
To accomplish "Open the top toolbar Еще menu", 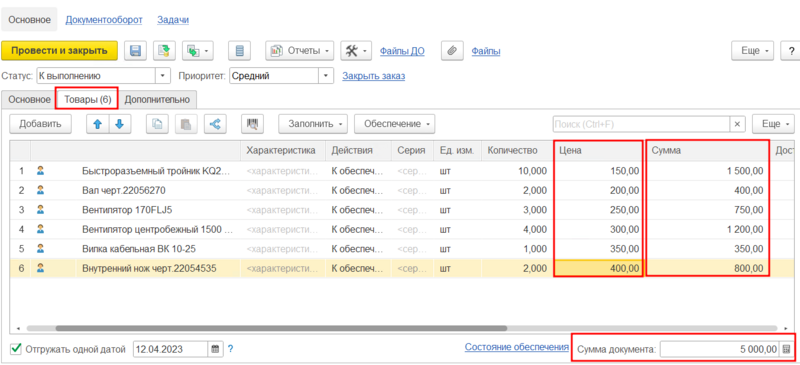I will click(x=753, y=51).
